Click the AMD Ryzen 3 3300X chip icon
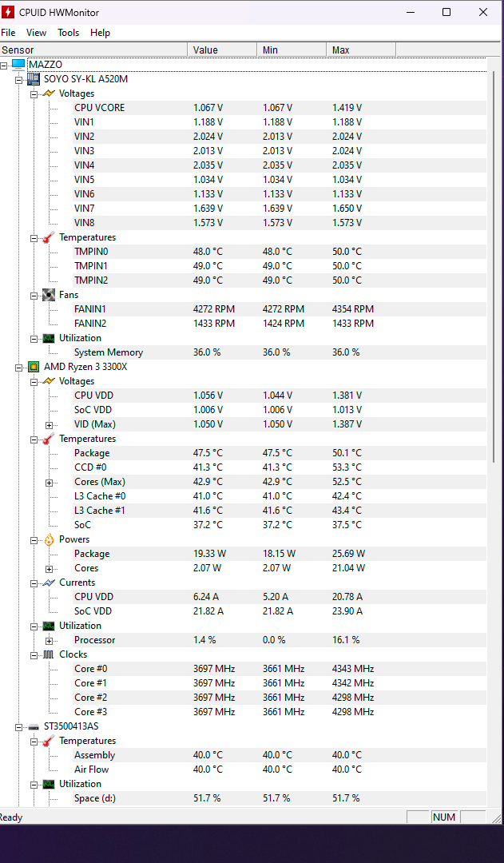Image resolution: width=504 pixels, height=863 pixels. tap(34, 367)
